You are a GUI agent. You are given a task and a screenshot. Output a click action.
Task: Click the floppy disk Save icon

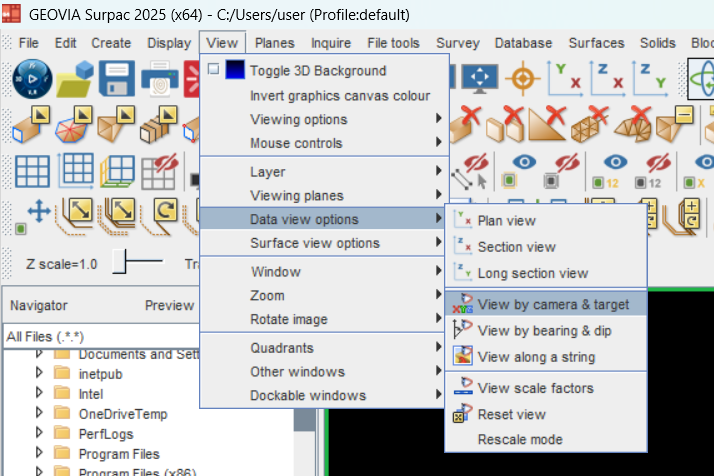pyautogui.click(x=117, y=78)
